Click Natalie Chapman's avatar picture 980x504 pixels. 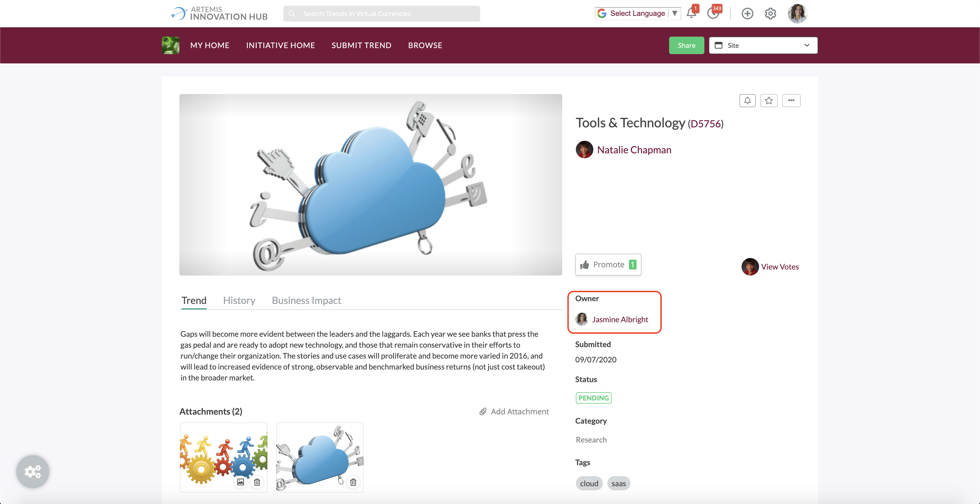[584, 150]
